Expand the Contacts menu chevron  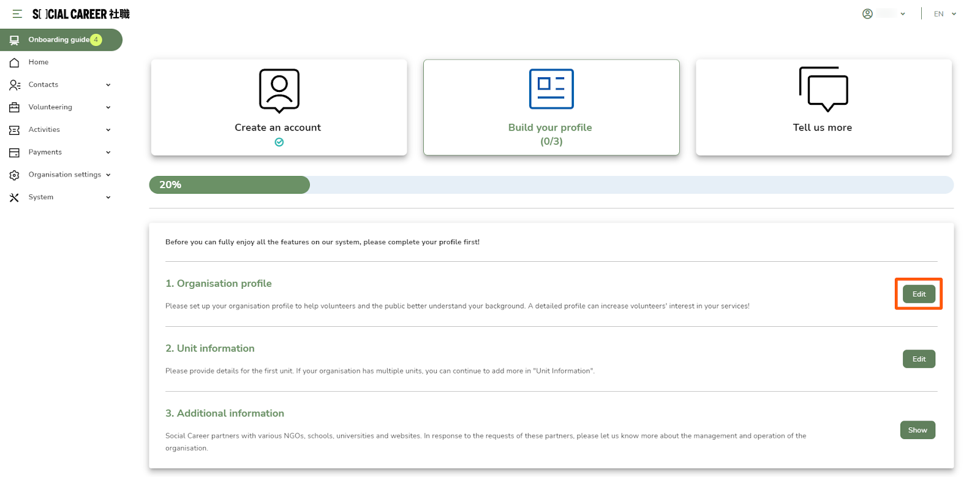108,85
